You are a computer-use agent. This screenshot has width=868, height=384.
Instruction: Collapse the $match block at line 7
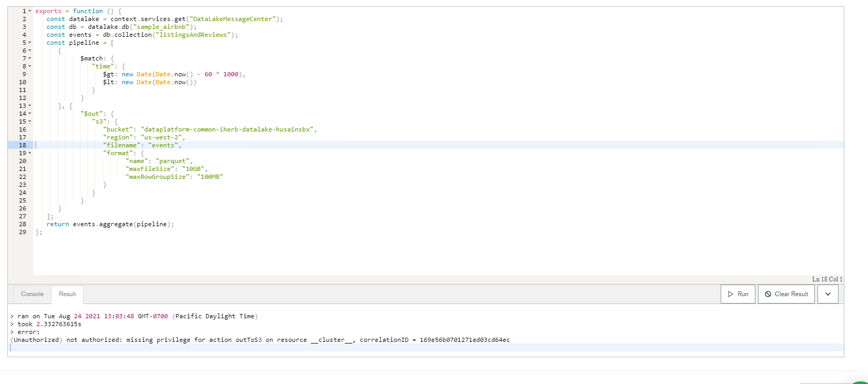point(30,58)
